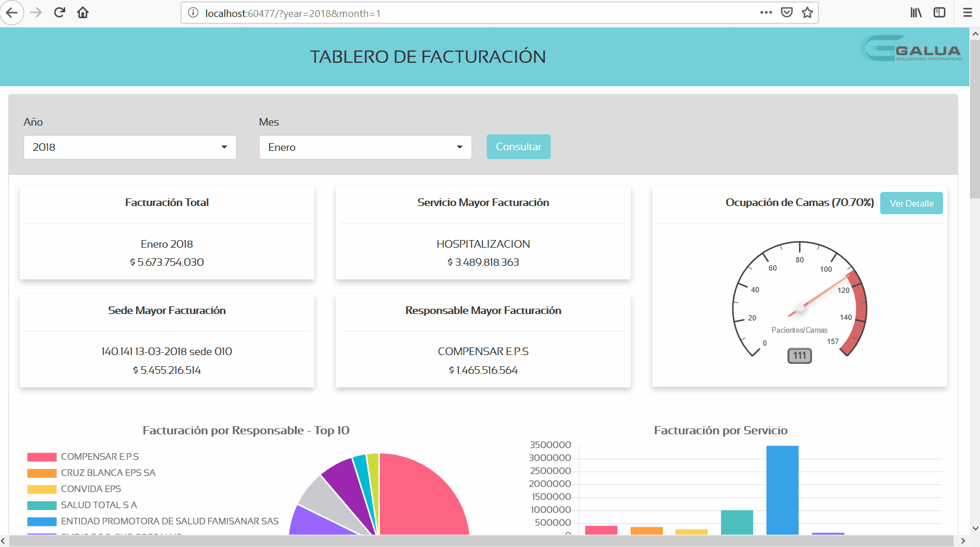Expand the Mes dropdown showing Enero
Viewport: 980px width, 547px height.
[x=365, y=147]
